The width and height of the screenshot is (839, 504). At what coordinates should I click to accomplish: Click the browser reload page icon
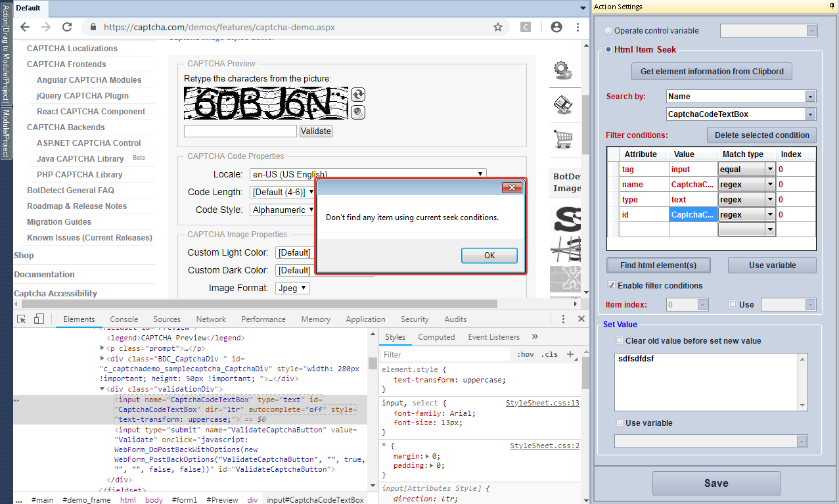[66, 27]
